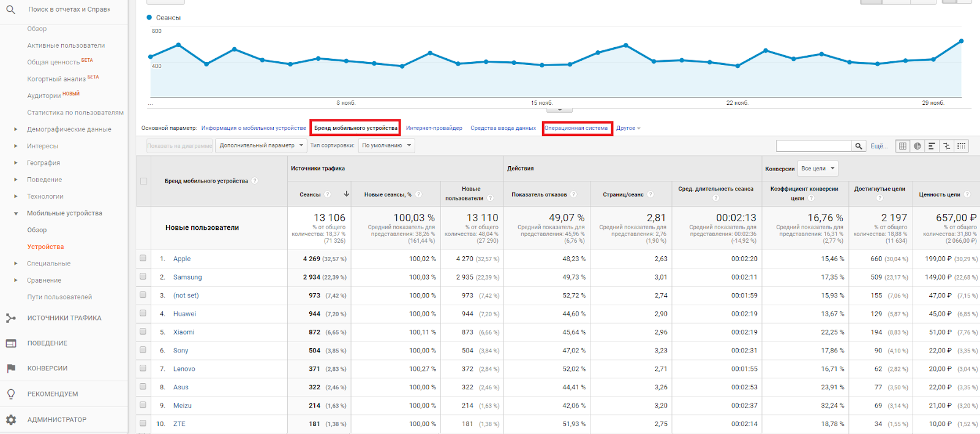
Task: Open the Behavior section icon
Action: 10,343
